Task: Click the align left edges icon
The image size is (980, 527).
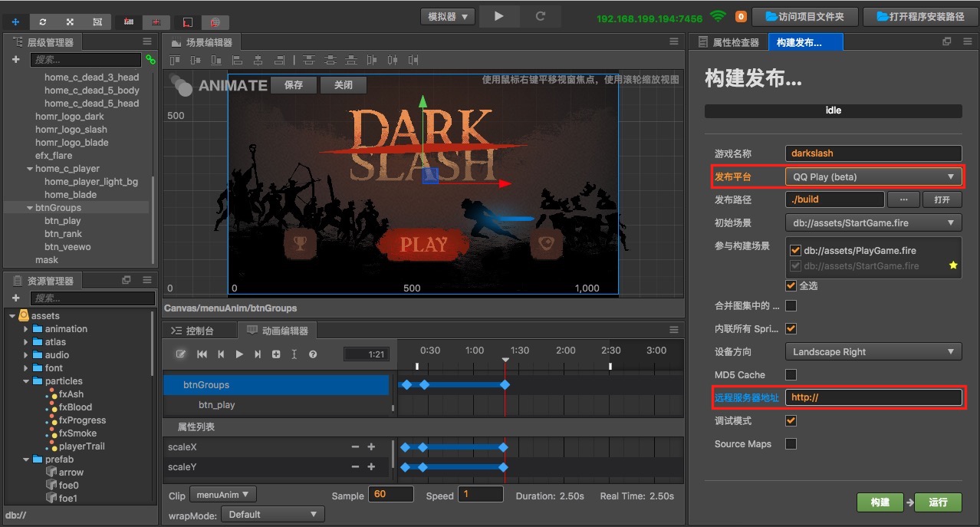Action: pos(238,60)
